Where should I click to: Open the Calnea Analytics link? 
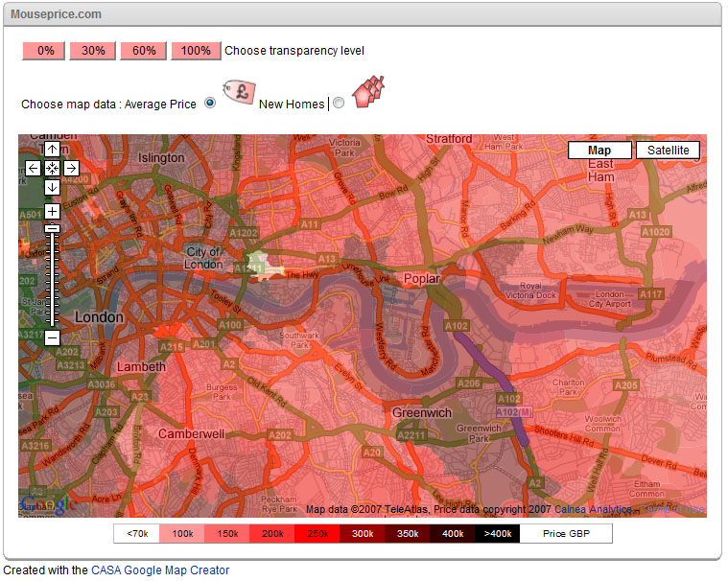tap(593, 509)
